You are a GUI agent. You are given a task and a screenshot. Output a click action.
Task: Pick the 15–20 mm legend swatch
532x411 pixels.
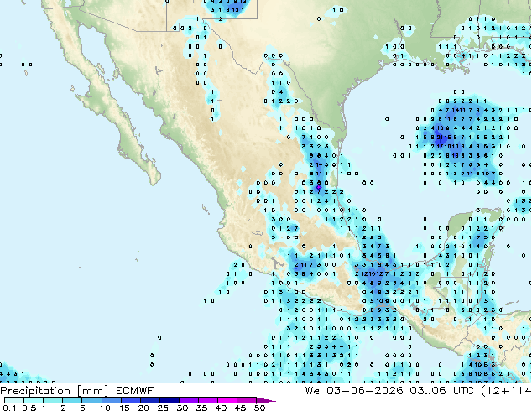pos(131,400)
